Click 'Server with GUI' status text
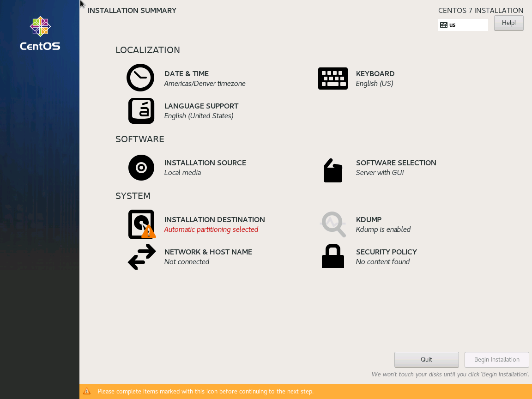Screen dimensions: 532x399 point(380,172)
